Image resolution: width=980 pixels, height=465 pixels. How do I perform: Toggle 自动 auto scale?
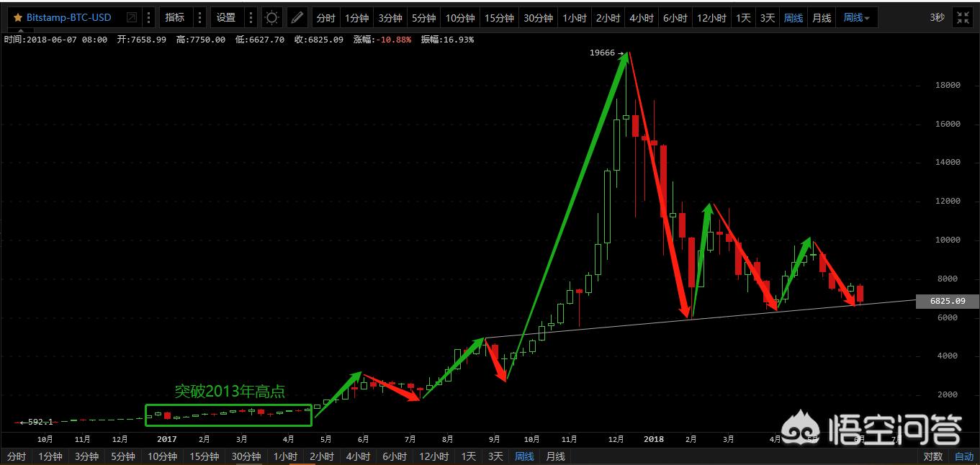click(964, 456)
